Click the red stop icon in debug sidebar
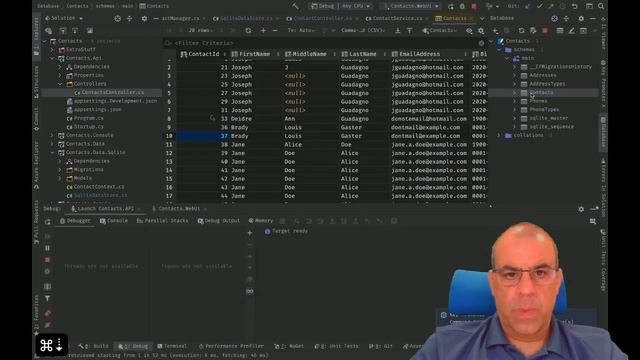Screen dimensions: 640x360 click(47, 260)
